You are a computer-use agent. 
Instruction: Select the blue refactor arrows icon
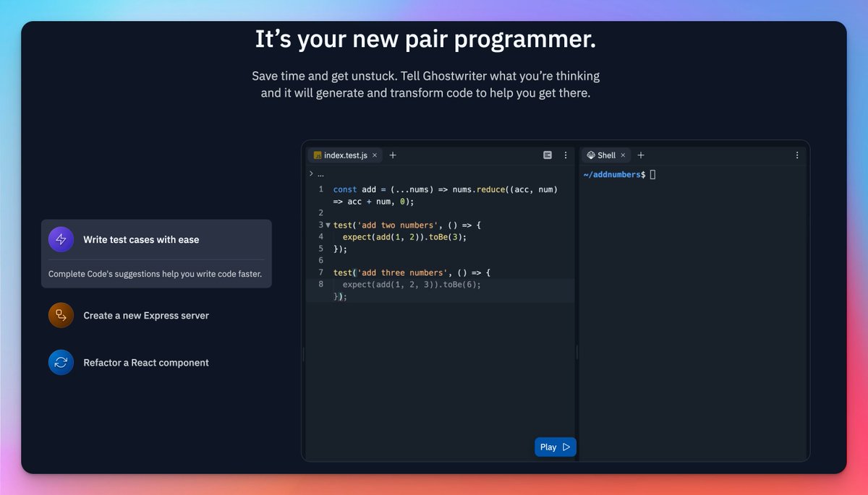tap(61, 363)
